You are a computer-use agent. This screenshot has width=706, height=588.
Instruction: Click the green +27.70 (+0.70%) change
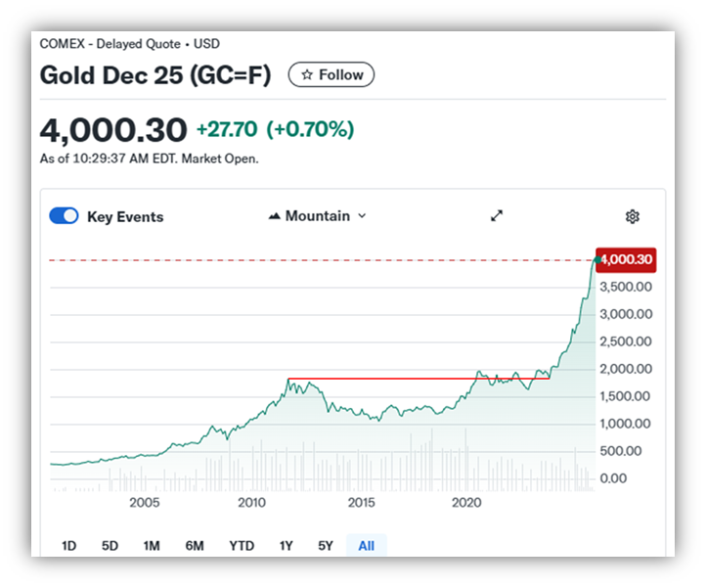(275, 129)
